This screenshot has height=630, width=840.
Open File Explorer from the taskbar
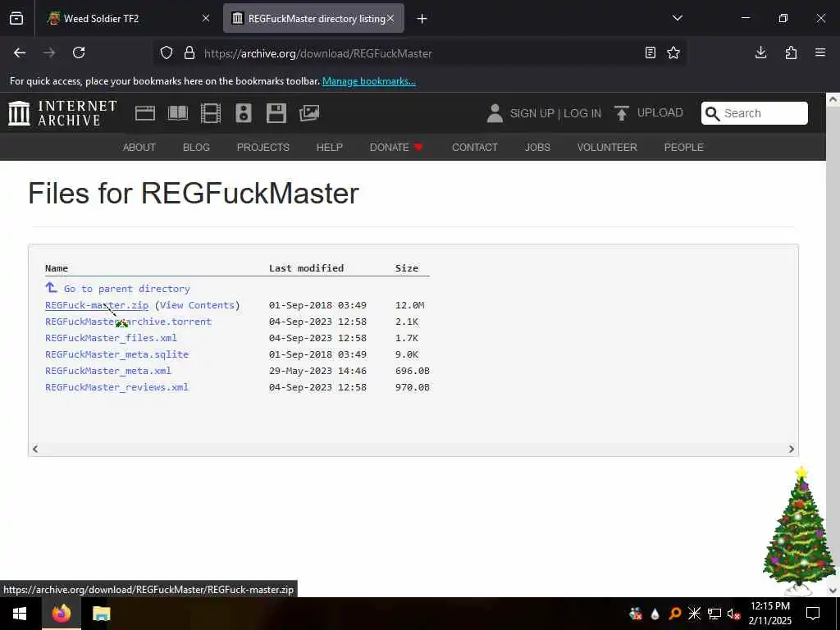tap(101, 614)
